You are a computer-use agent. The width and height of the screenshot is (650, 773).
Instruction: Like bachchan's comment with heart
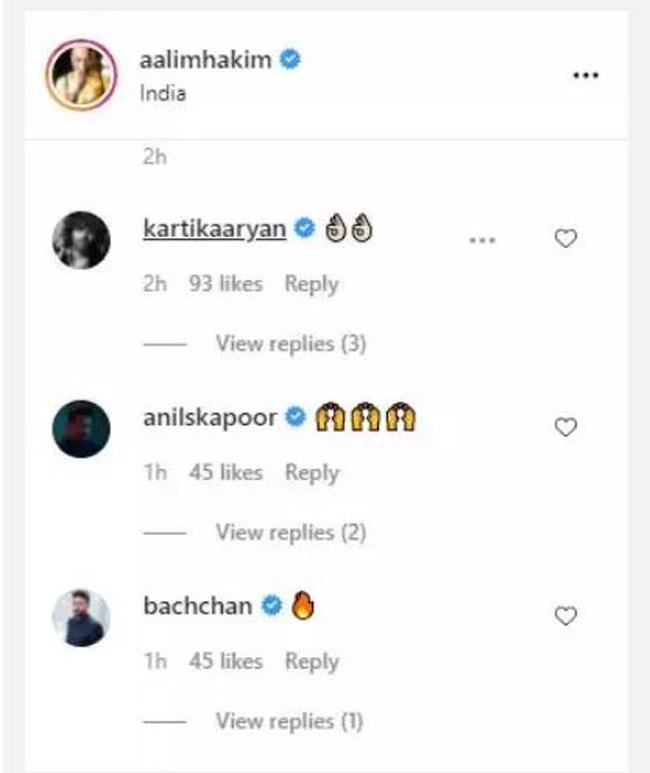click(x=566, y=617)
